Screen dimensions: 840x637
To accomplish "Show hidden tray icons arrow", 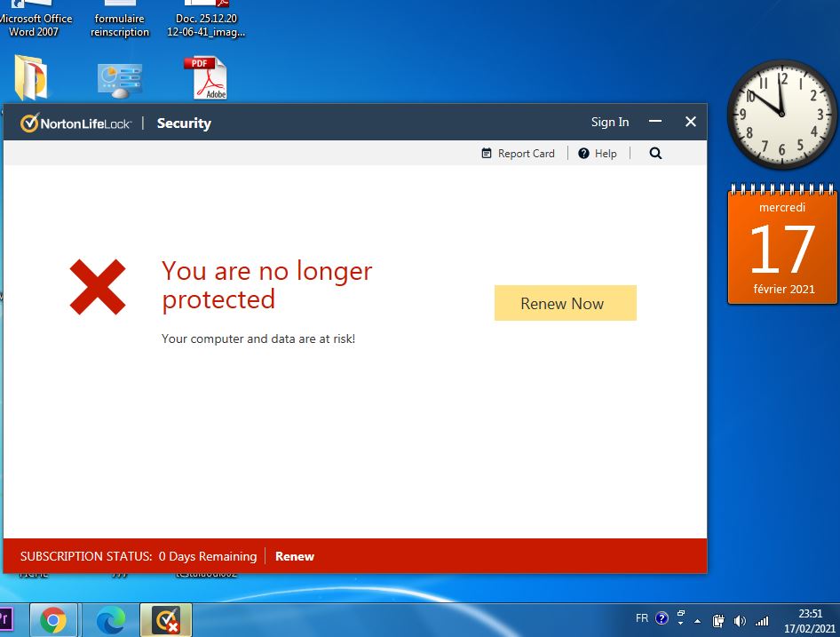I will pyautogui.click(x=698, y=621).
